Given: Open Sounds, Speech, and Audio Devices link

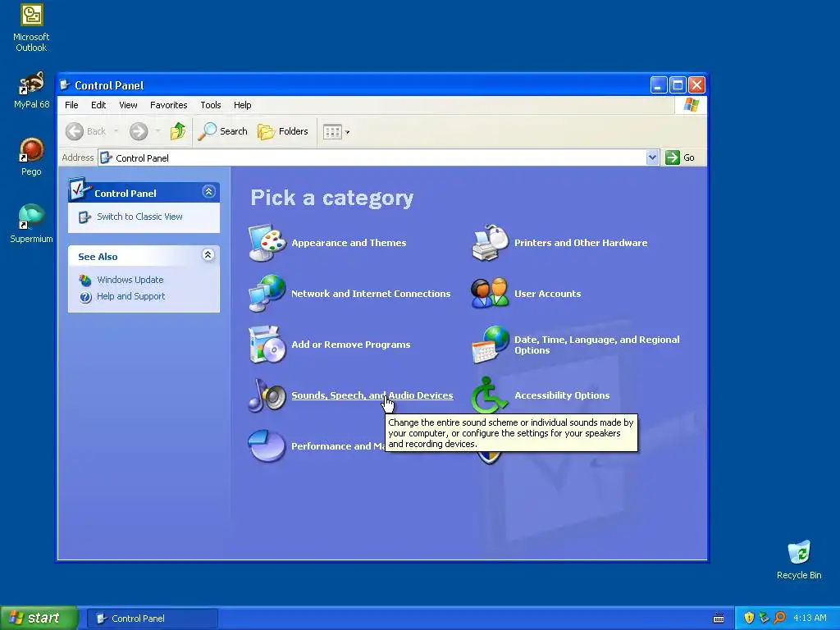Looking at the screenshot, I should tap(372, 395).
